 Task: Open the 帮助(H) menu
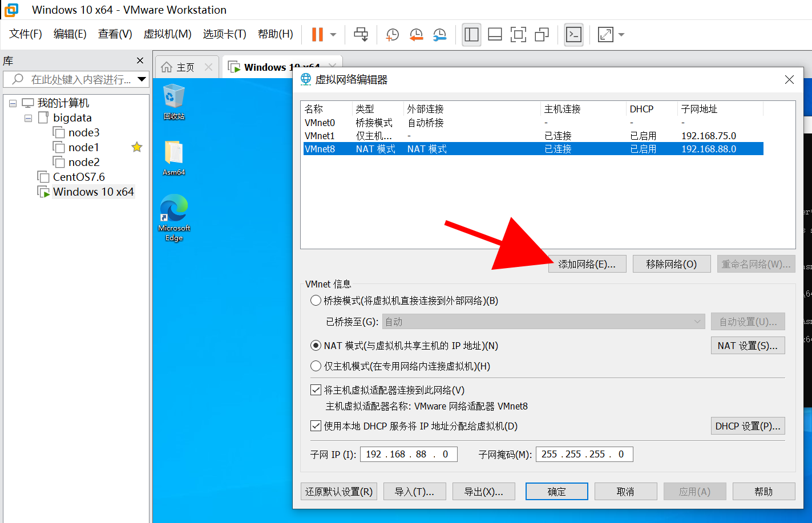point(275,34)
